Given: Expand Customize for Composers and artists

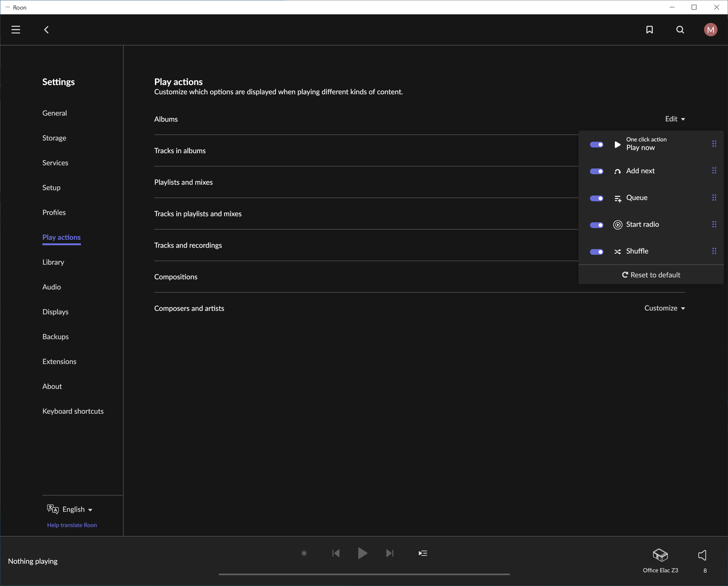Looking at the screenshot, I should [x=664, y=308].
